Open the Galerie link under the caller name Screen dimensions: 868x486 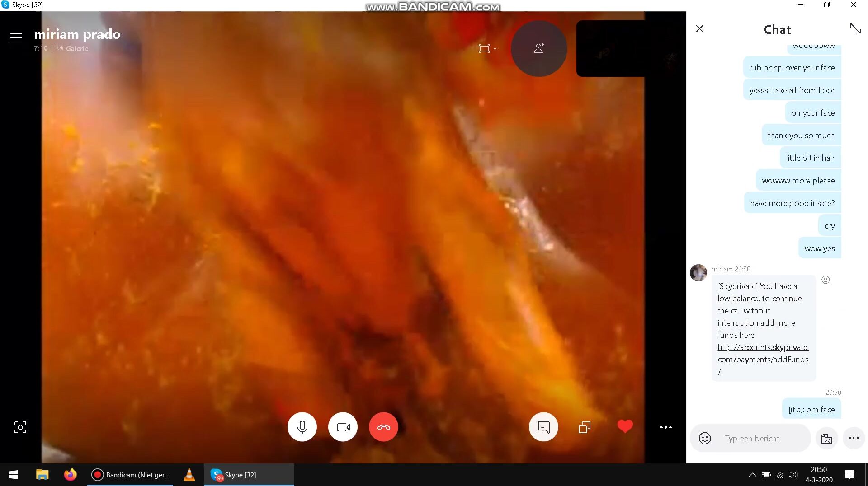pyautogui.click(x=76, y=48)
